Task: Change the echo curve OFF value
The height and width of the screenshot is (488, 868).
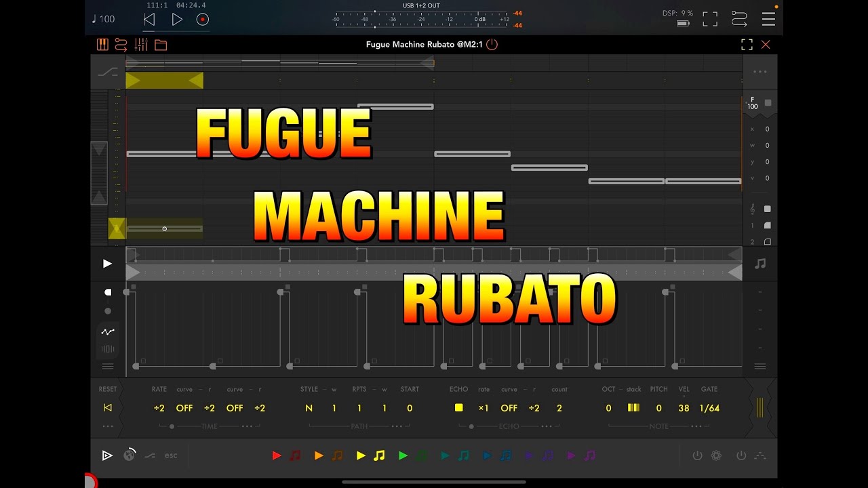Action: click(509, 408)
